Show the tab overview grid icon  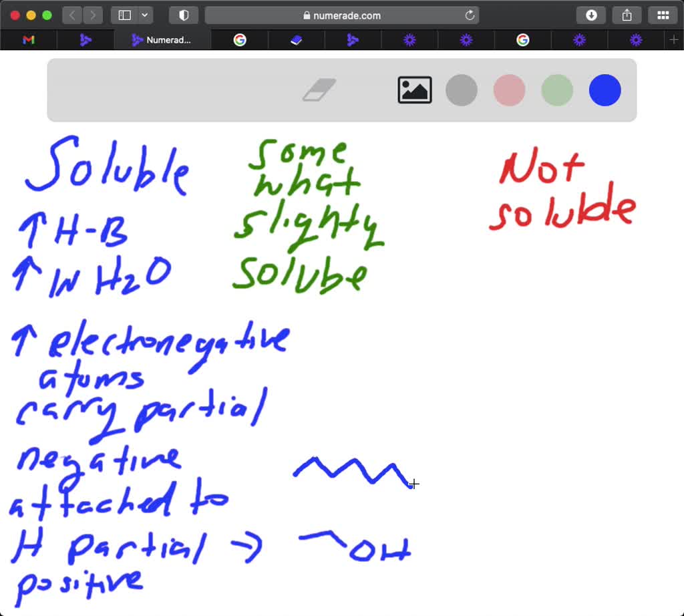(x=663, y=15)
